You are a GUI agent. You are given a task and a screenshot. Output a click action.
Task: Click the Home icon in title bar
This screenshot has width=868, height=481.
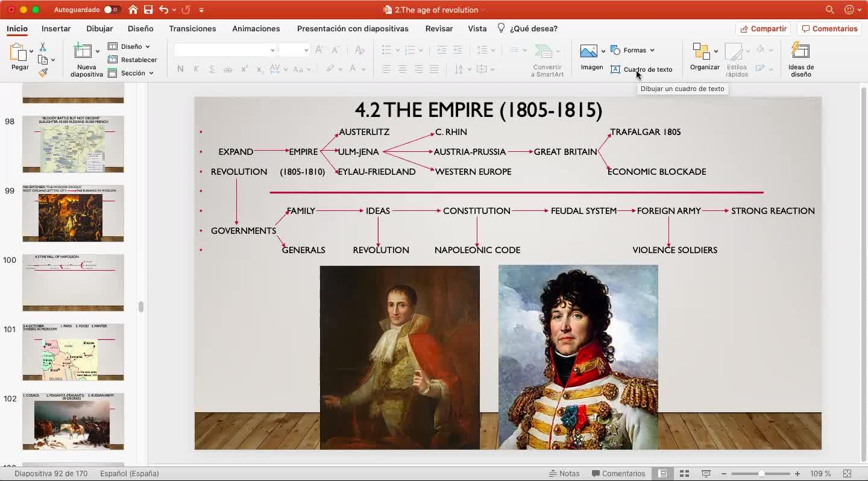coord(133,10)
